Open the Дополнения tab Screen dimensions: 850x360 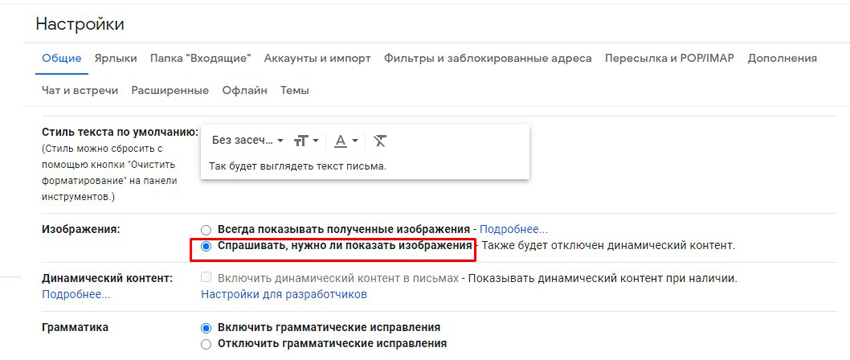tap(782, 59)
